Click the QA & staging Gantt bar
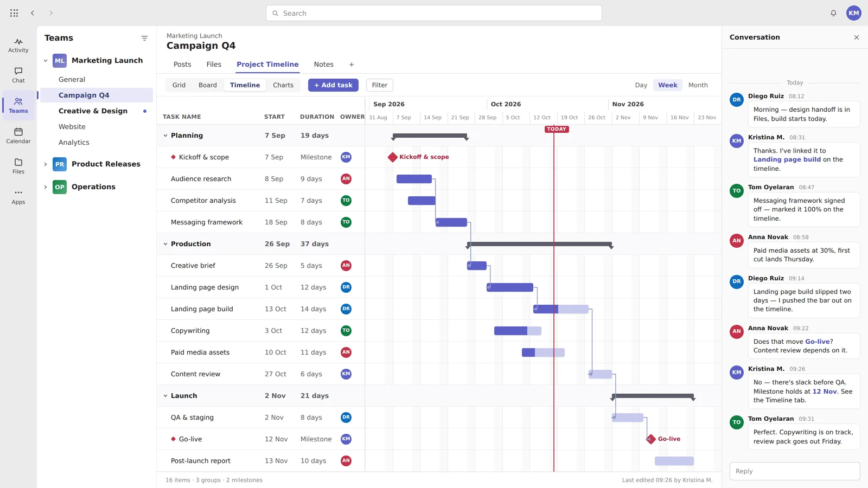Viewport: 868px width, 488px height. point(628,418)
